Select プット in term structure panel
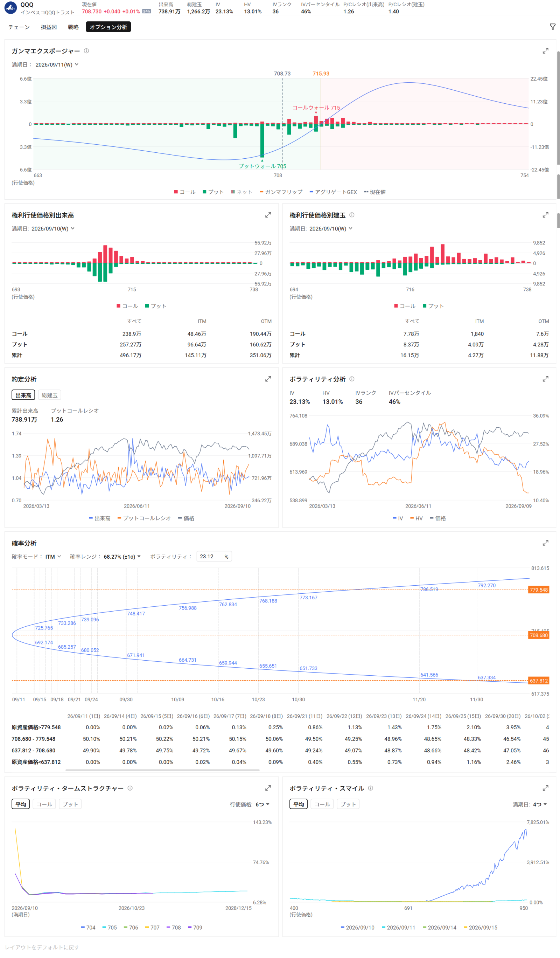560x958 pixels. 70,805
